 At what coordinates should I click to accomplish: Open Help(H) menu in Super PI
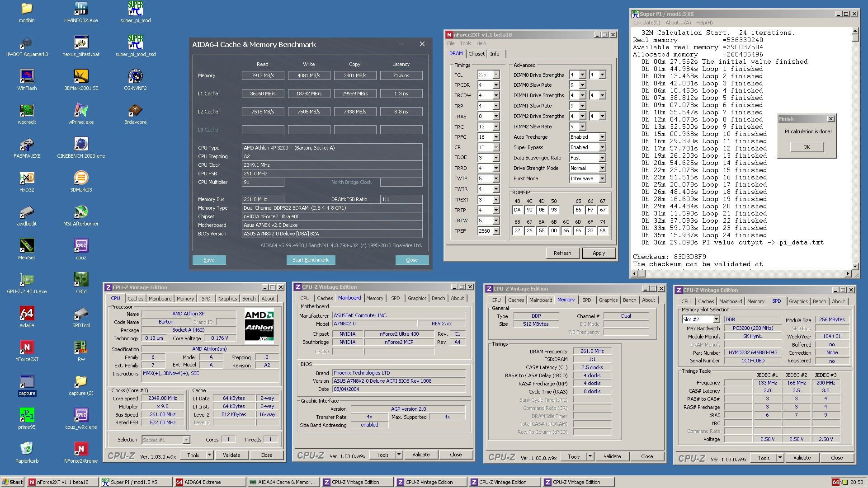tap(704, 23)
